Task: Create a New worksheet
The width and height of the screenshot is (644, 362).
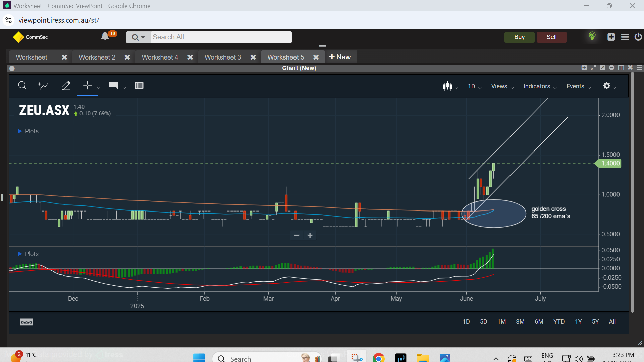Action: 340,57
